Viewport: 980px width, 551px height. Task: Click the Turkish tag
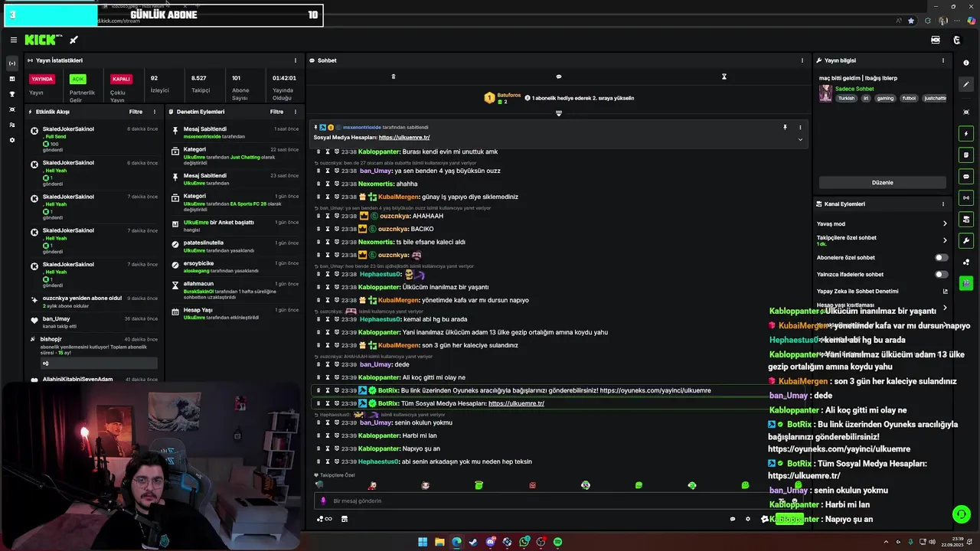coord(846,98)
